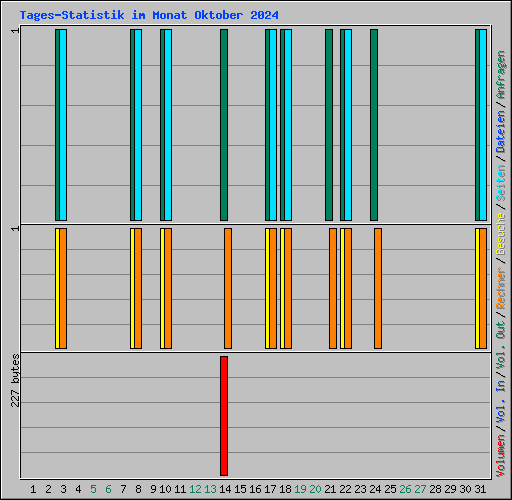The height and width of the screenshot is (500, 512).
Task: Select day label 7 on the x-axis
Action: coord(123,489)
